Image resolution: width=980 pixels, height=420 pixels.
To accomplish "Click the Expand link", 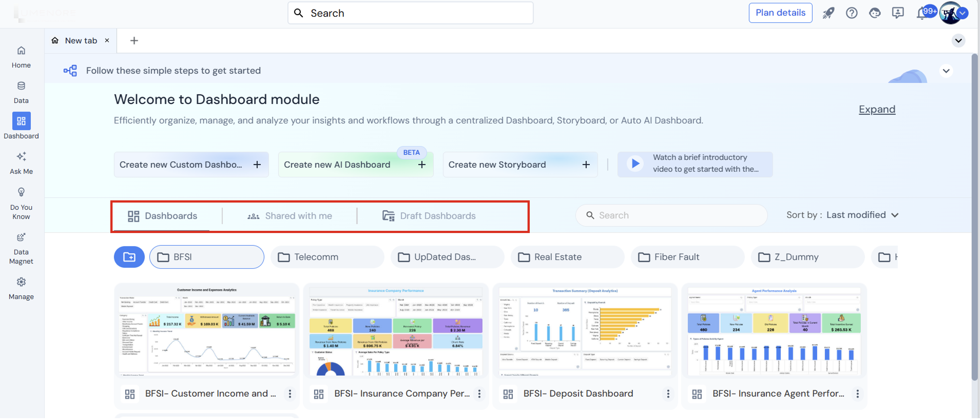I will tap(877, 109).
